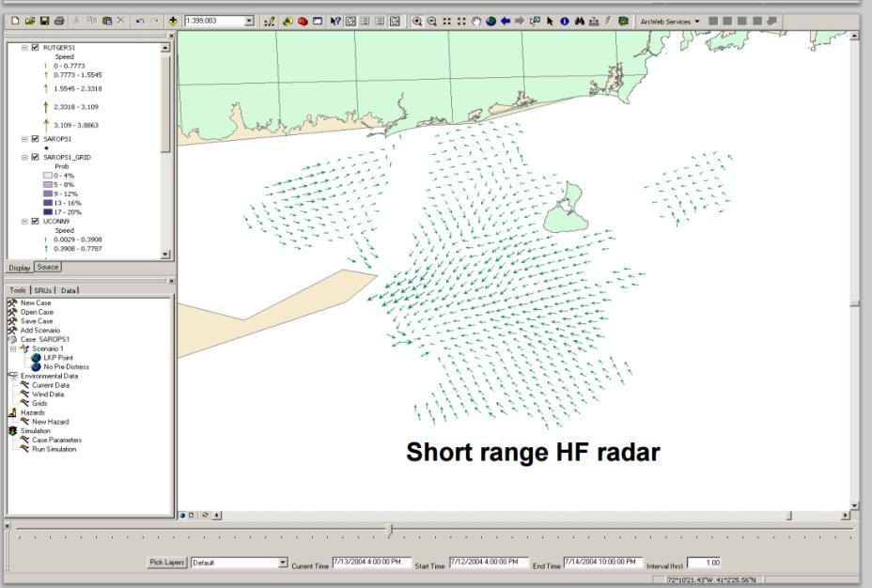
Task: Go back to previous extent blue arrow
Action: pyautogui.click(x=505, y=21)
